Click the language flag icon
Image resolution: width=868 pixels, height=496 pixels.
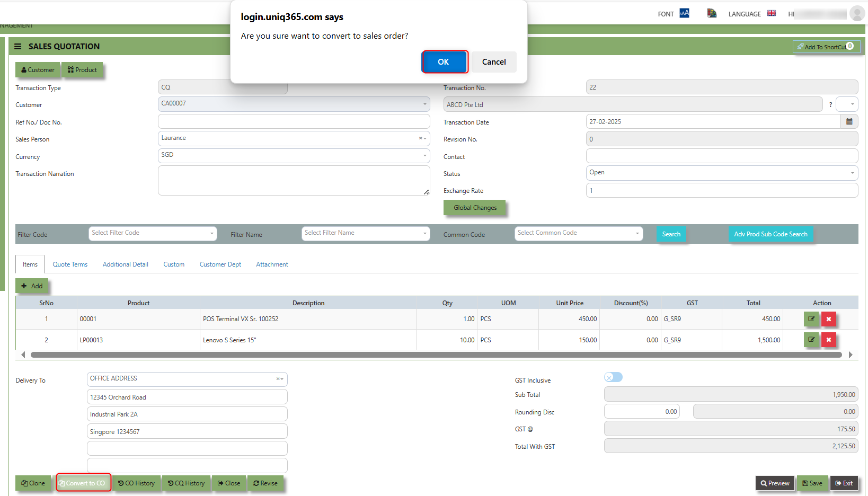tap(772, 13)
